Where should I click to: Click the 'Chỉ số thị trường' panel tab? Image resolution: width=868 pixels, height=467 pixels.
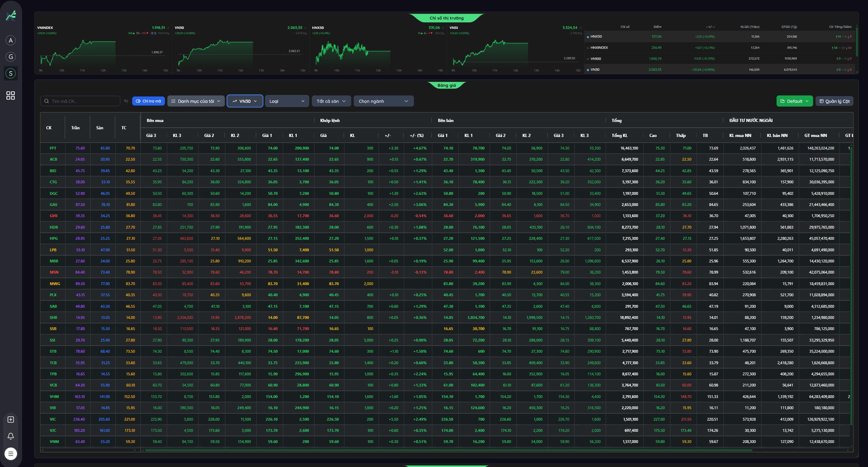[447, 18]
